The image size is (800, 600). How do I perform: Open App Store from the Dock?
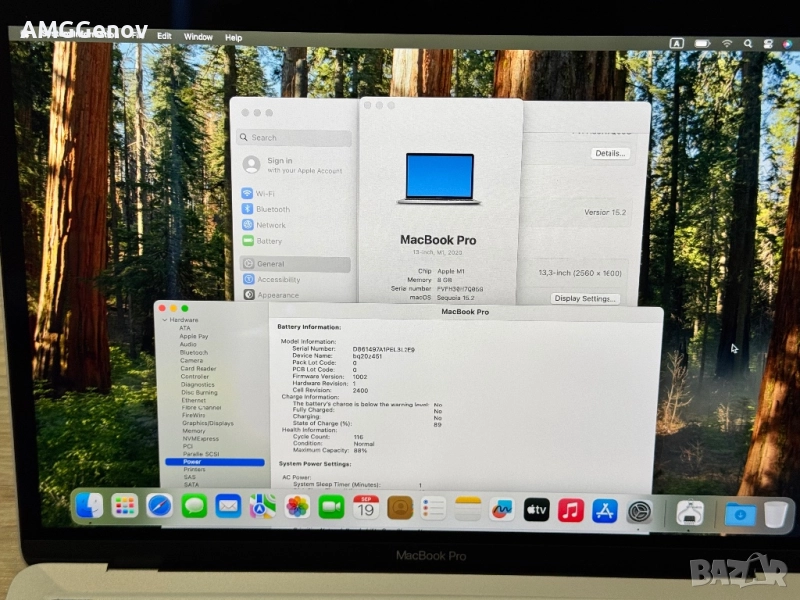coord(605,511)
